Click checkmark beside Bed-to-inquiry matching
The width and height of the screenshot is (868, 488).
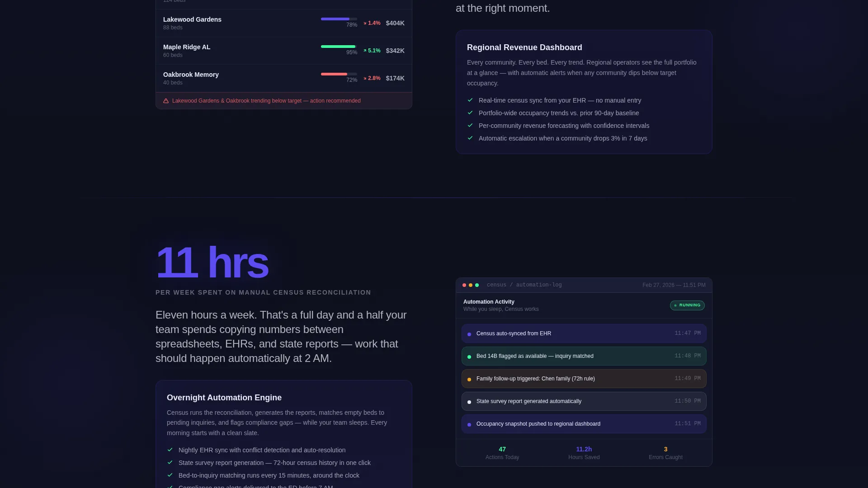coord(170,475)
